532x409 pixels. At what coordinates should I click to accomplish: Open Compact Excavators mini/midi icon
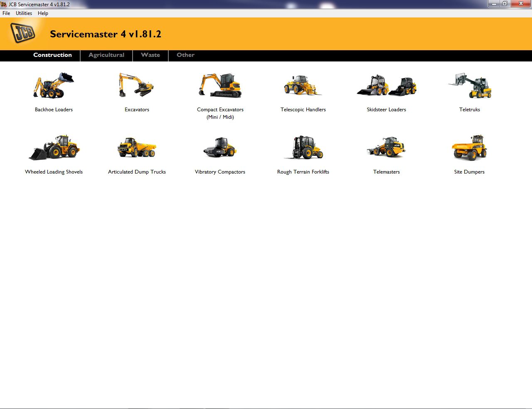(220, 85)
